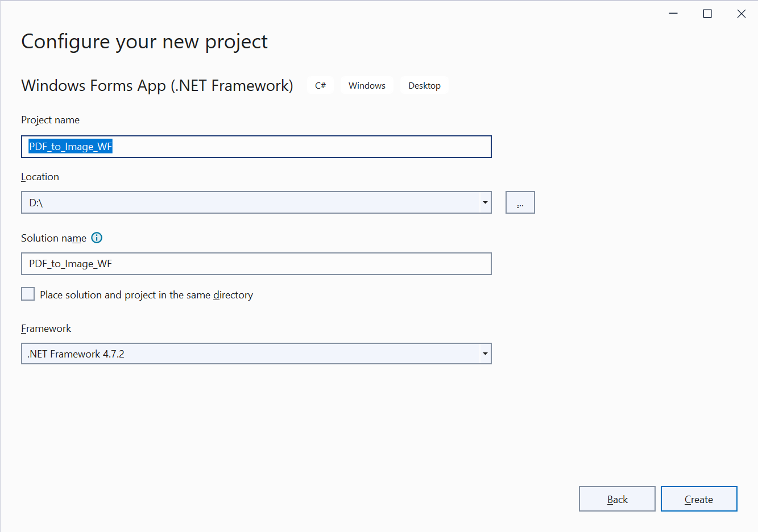
Task: Click the Configure your new project heading
Action: pyautogui.click(x=144, y=41)
